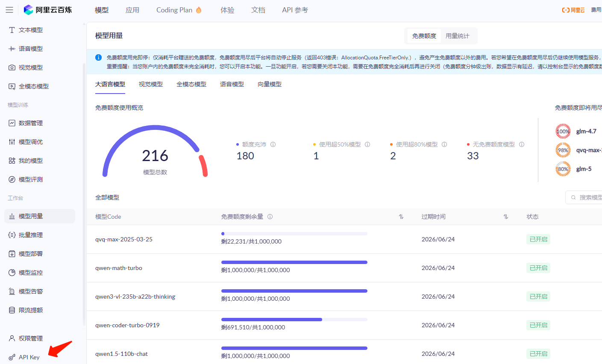The width and height of the screenshot is (602, 364).
Task: Click the Coding Plan flame icon
Action: coord(199,10)
